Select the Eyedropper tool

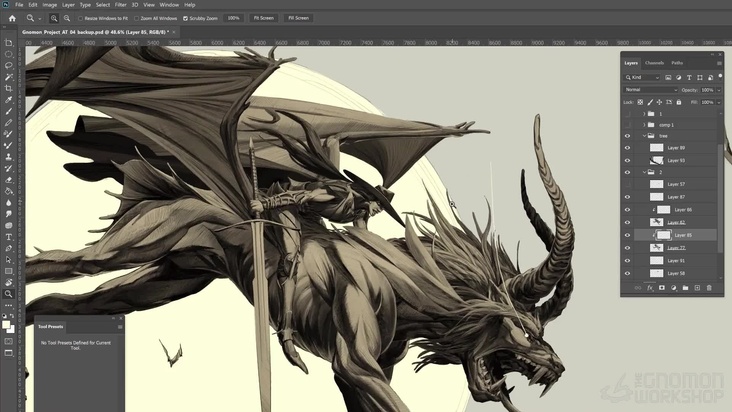[x=8, y=100]
